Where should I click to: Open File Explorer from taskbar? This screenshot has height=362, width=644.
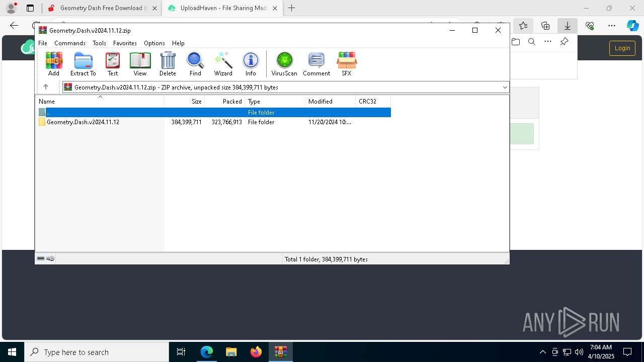(x=231, y=352)
